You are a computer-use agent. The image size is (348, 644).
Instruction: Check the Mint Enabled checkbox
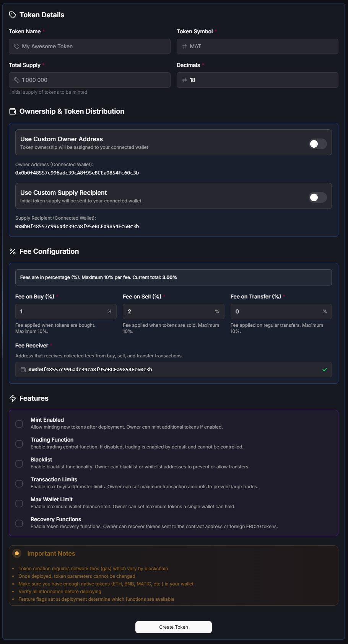pos(20,424)
